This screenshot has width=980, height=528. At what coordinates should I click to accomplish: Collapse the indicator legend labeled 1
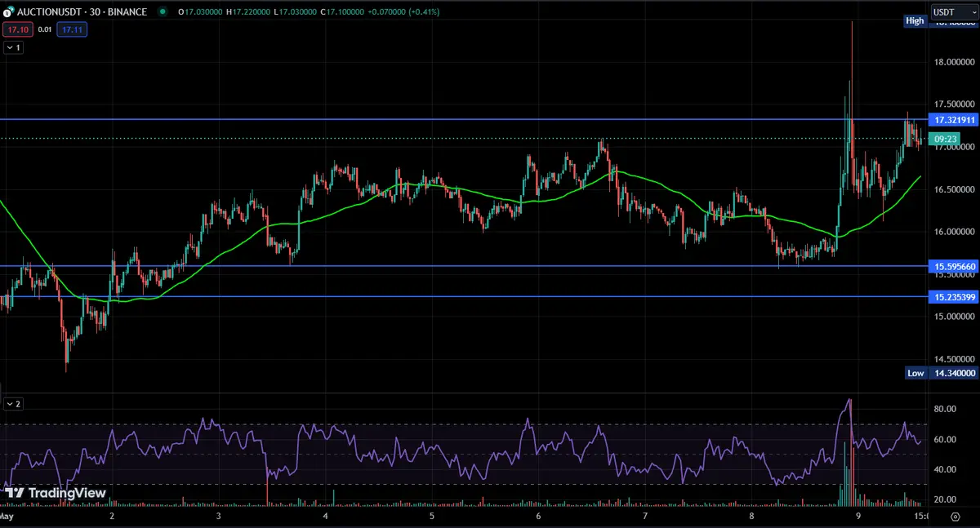tap(14, 47)
